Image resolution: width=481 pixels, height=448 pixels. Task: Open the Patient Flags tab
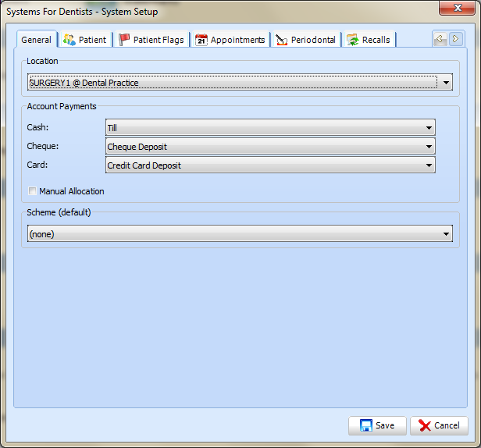151,40
